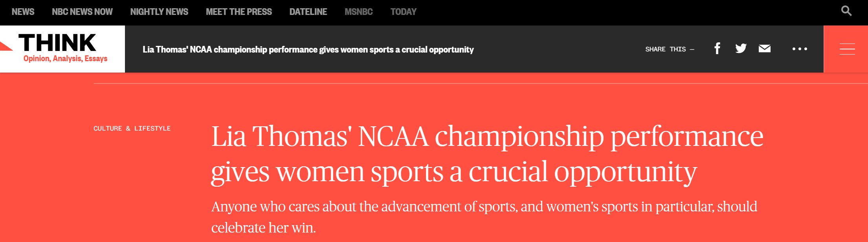Click the Culture & Lifestyle category link
868x242 pixels.
[132, 128]
